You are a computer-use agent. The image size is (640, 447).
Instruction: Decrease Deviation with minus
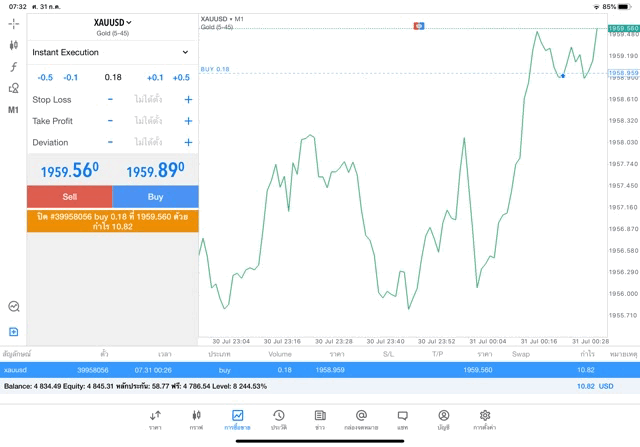coord(110,142)
